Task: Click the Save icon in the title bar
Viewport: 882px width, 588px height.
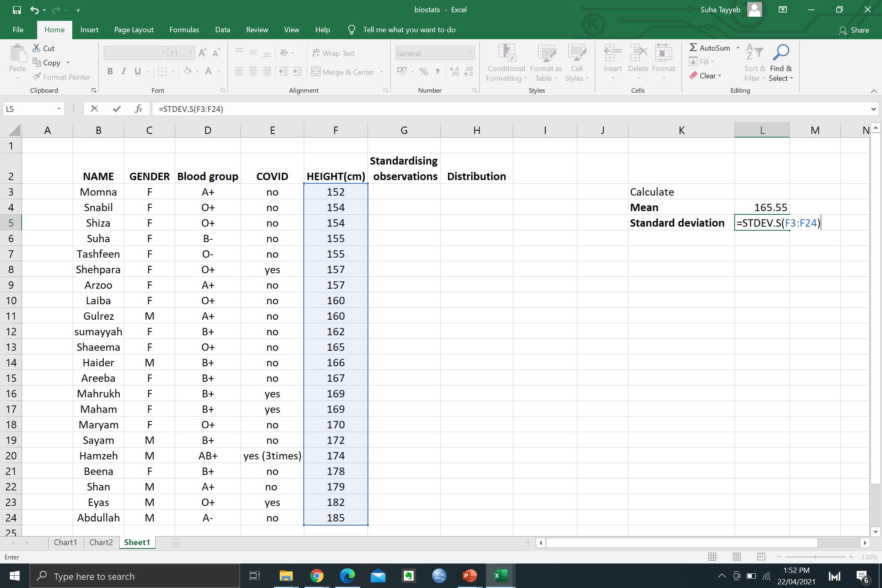Action: click(17, 10)
